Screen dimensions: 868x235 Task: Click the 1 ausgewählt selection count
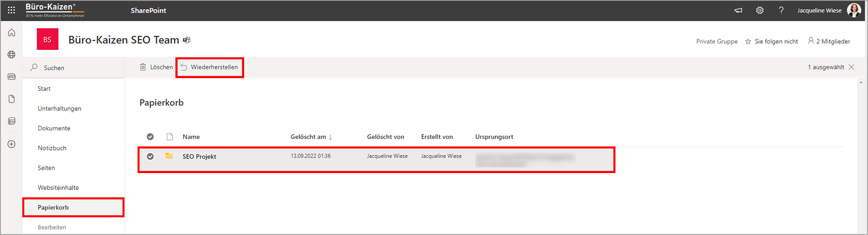pyautogui.click(x=826, y=67)
